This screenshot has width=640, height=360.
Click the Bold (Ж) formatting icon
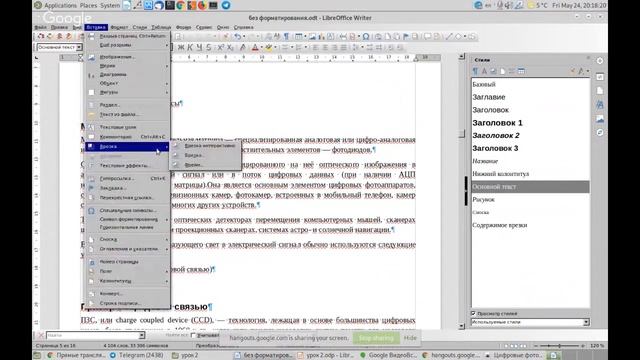tap(181, 47)
